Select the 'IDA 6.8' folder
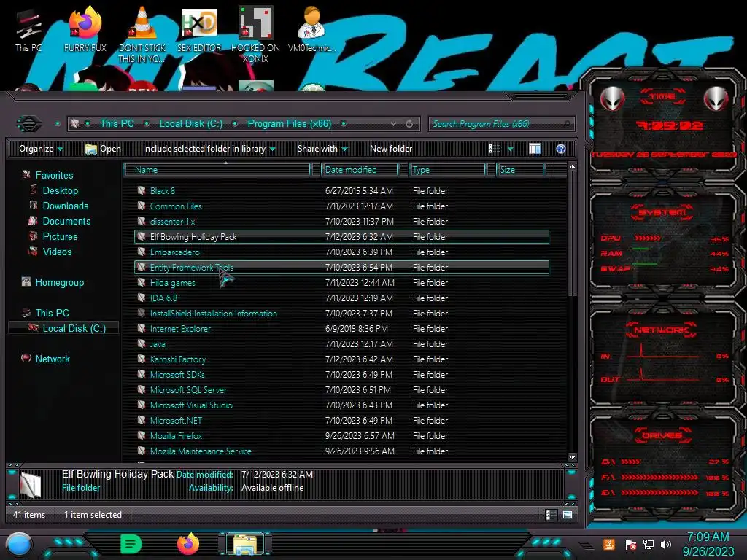The height and width of the screenshot is (560, 747). [x=341, y=298]
